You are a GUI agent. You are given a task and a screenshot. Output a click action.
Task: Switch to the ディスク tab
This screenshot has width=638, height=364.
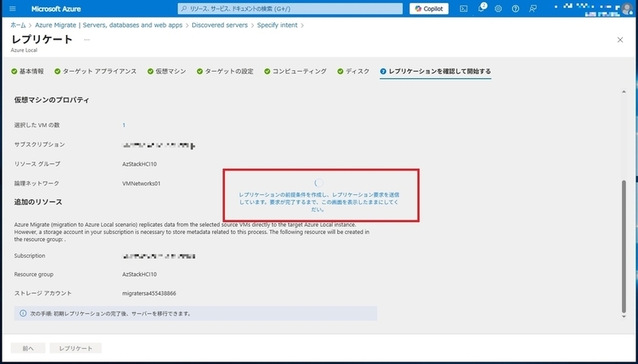tap(353, 71)
